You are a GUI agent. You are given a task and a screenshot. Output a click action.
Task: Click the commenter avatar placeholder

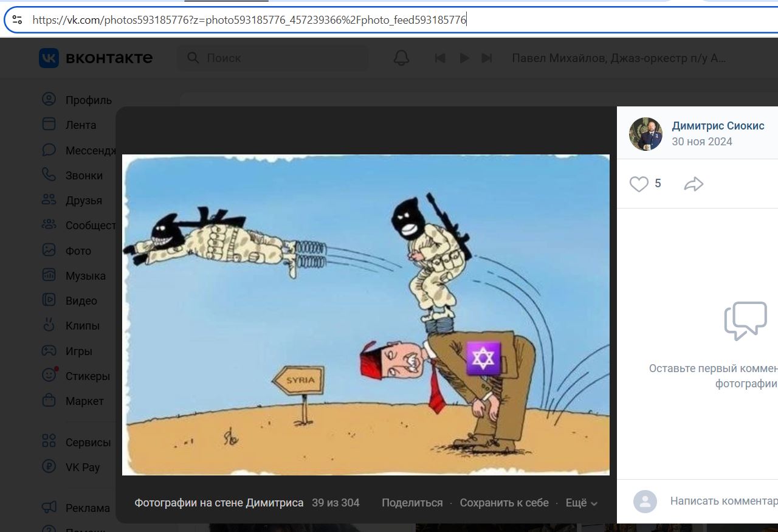point(645,502)
